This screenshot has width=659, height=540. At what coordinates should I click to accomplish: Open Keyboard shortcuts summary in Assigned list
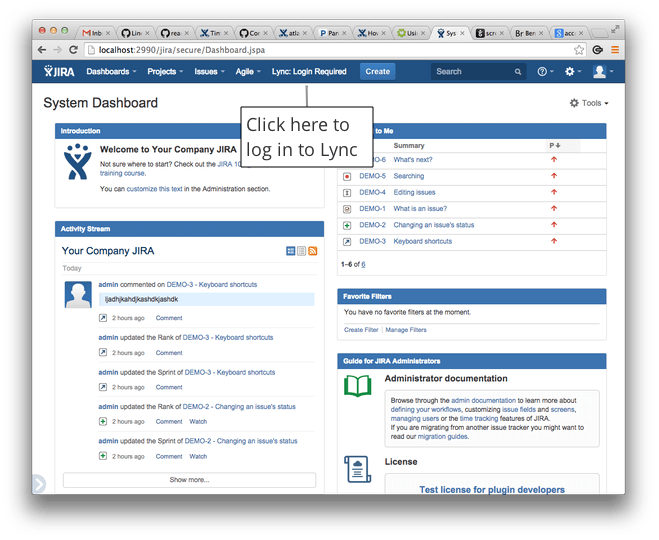(422, 241)
